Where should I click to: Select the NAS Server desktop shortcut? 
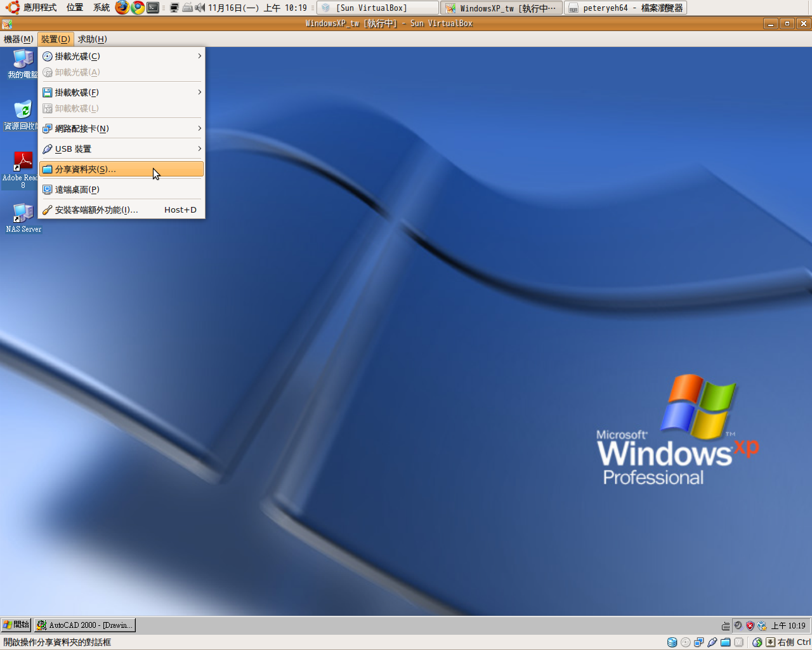pyautogui.click(x=23, y=218)
